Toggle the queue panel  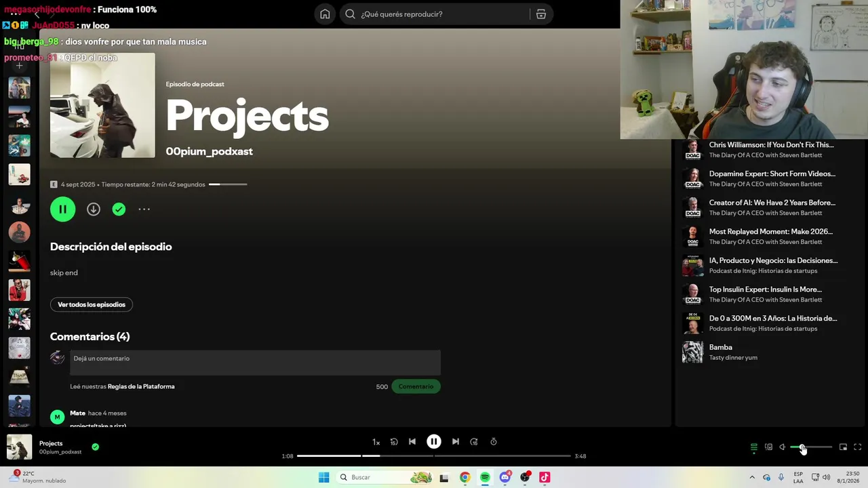753,447
